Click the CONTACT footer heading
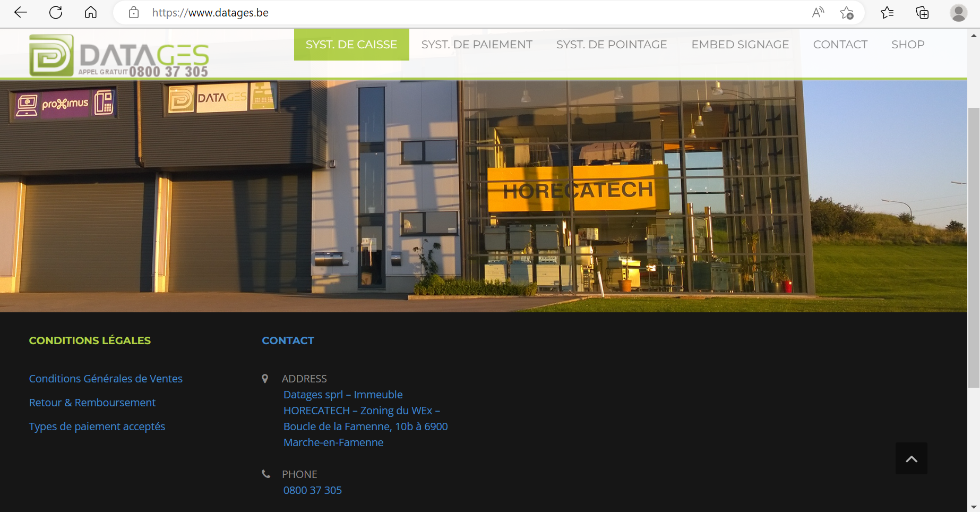Viewport: 980px width, 512px height. 288,340
